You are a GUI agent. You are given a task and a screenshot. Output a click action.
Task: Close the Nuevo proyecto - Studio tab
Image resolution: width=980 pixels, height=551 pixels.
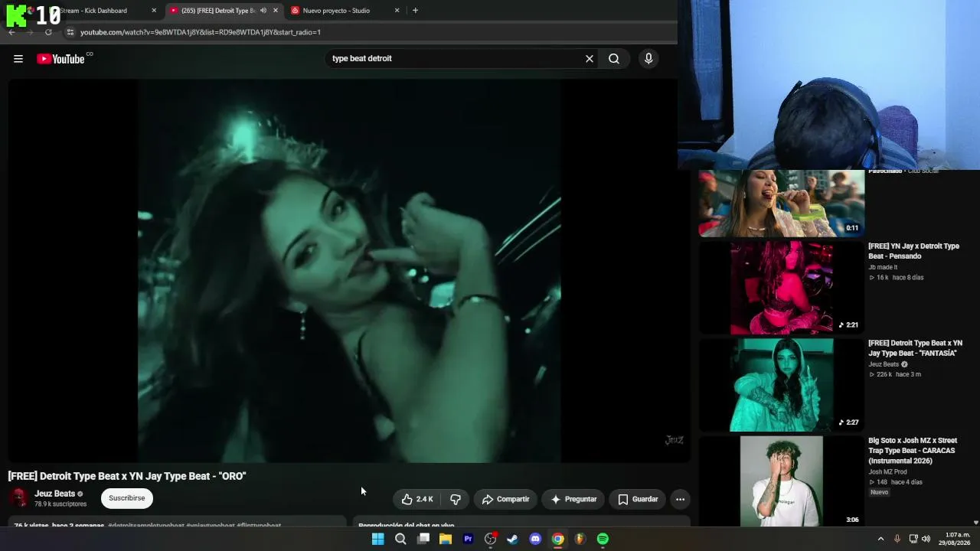(397, 11)
